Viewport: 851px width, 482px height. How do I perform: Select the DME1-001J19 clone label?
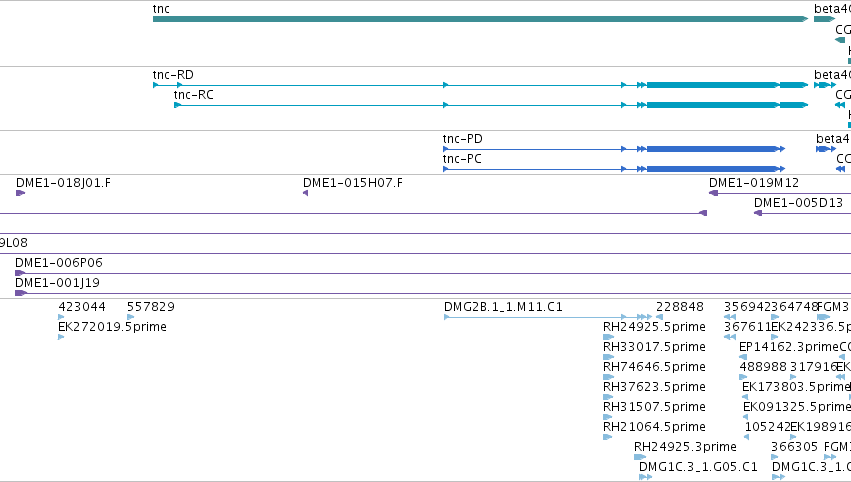[58, 283]
